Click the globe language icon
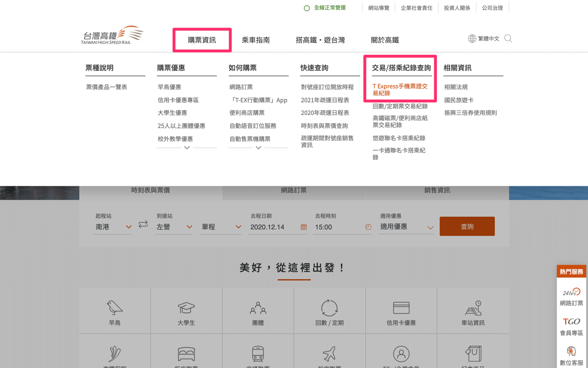This screenshot has width=588, height=368. pos(472,39)
